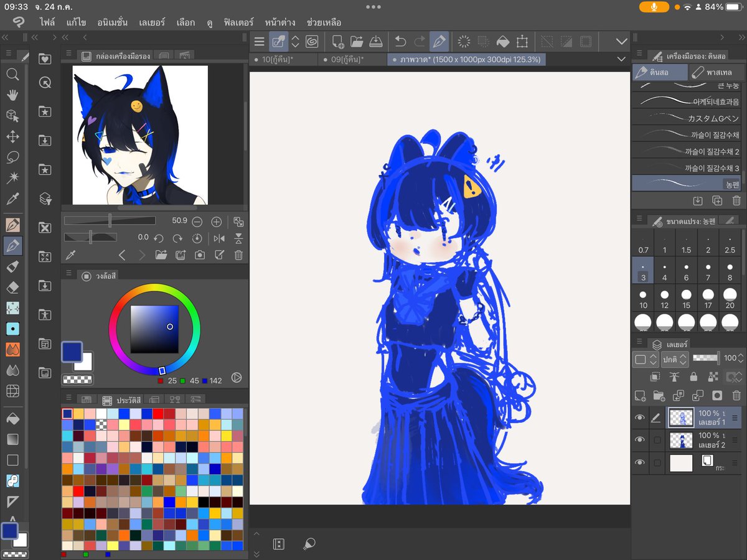Click the Flip horizontal icon in Sub View

tap(219, 238)
